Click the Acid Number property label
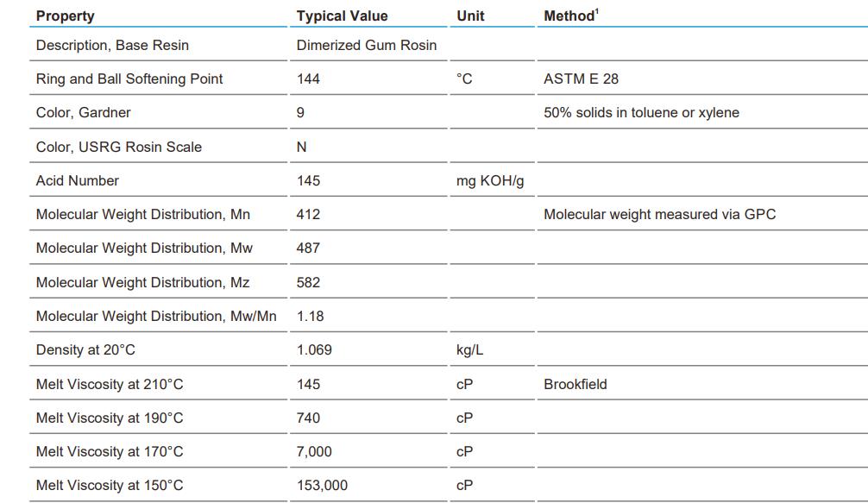This screenshot has height=503, width=868. point(78,180)
